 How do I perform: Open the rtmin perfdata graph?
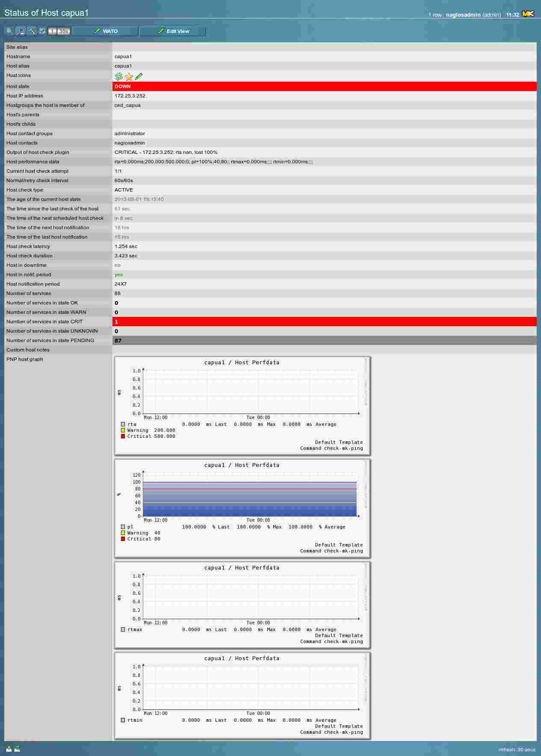click(x=242, y=696)
